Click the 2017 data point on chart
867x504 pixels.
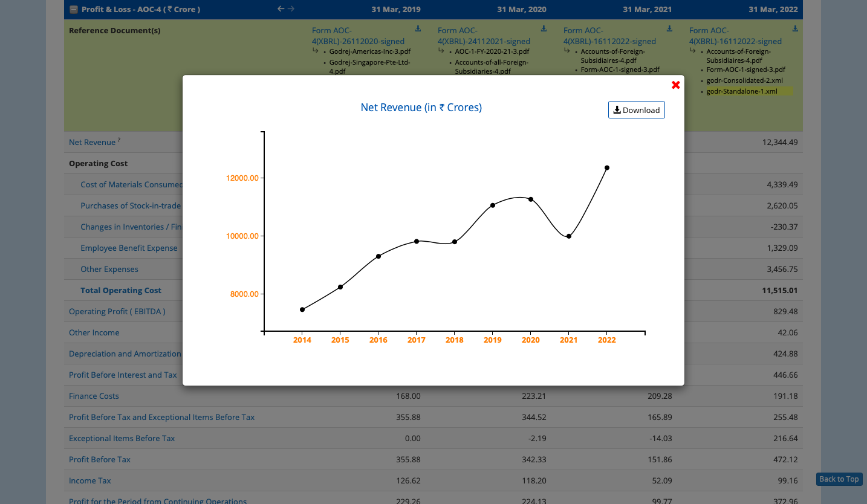click(x=417, y=241)
